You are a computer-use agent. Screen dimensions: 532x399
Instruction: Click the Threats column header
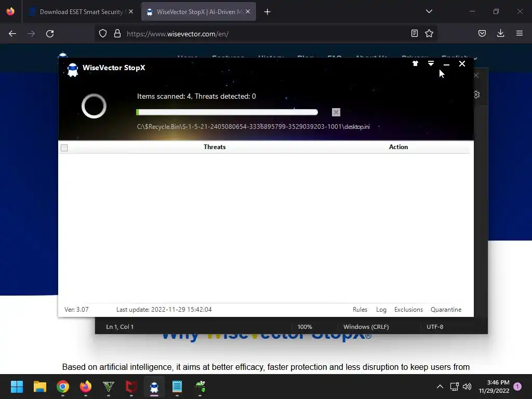coord(215,147)
